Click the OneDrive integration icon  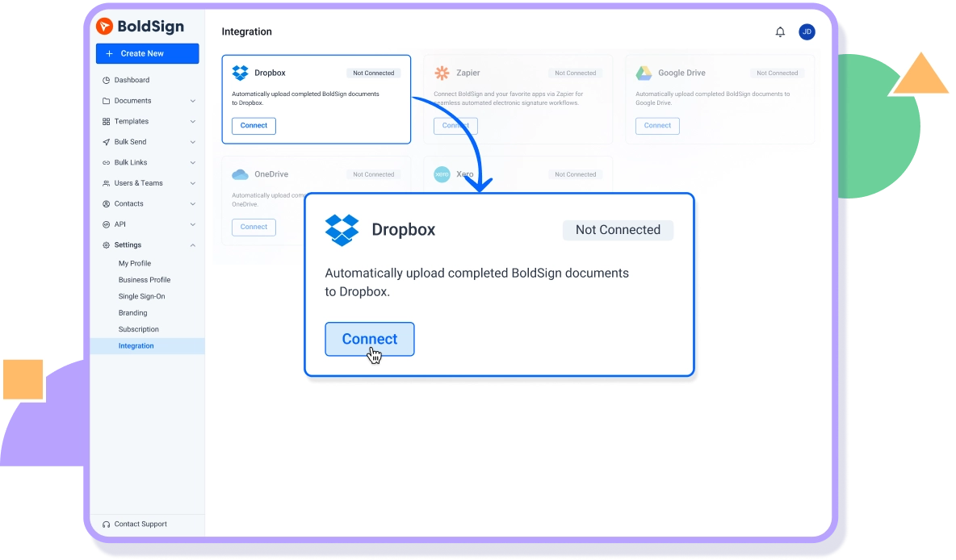point(241,173)
